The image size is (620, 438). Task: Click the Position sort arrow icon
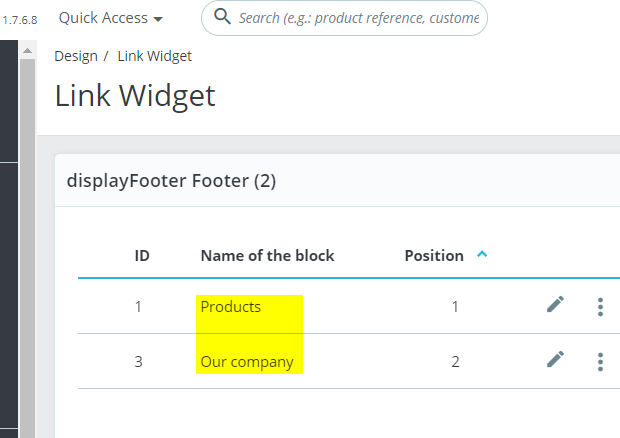(482, 255)
